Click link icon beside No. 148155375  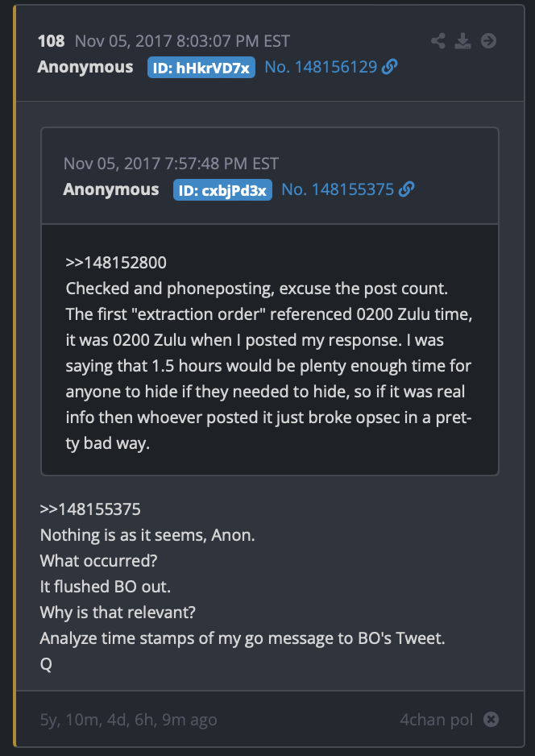click(406, 189)
